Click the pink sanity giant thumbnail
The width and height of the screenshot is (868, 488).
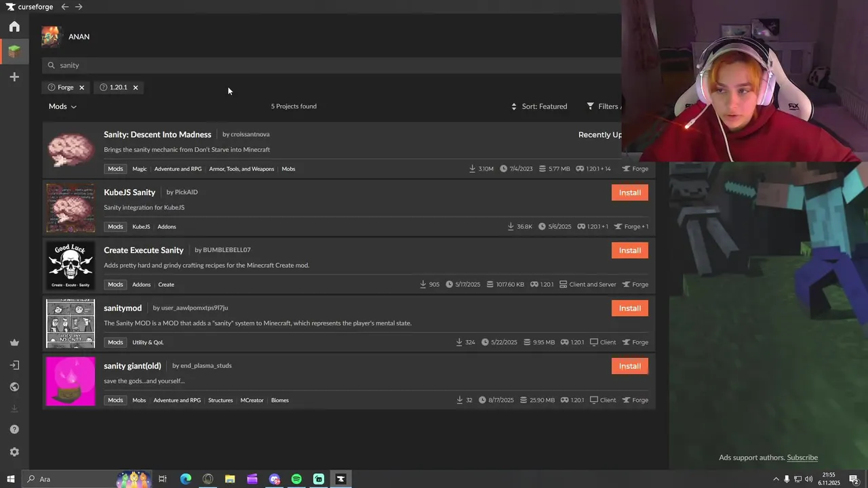tap(71, 382)
